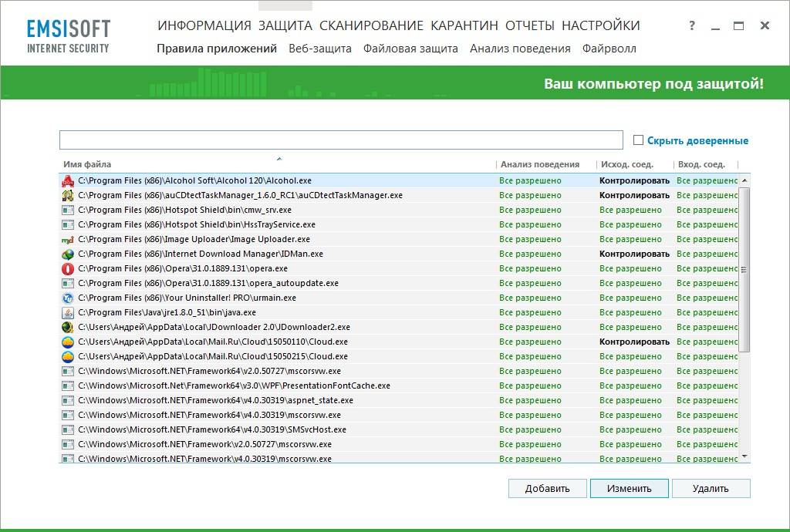
Task: Click the PresentationFontCache.exe icon
Action: coord(68,386)
